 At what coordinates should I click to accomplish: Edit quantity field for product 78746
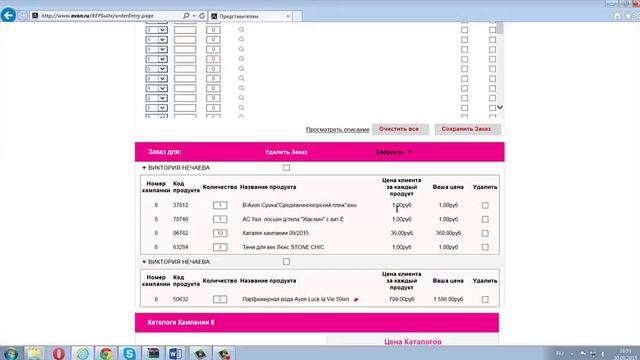tap(220, 219)
